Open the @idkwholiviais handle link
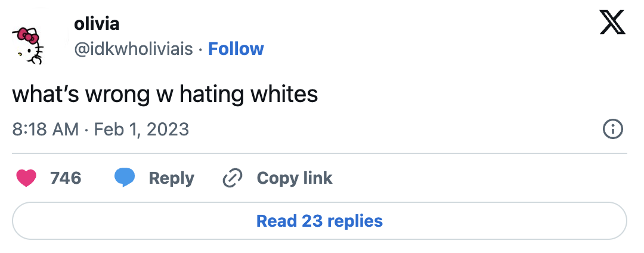644x253 pixels. tap(134, 49)
